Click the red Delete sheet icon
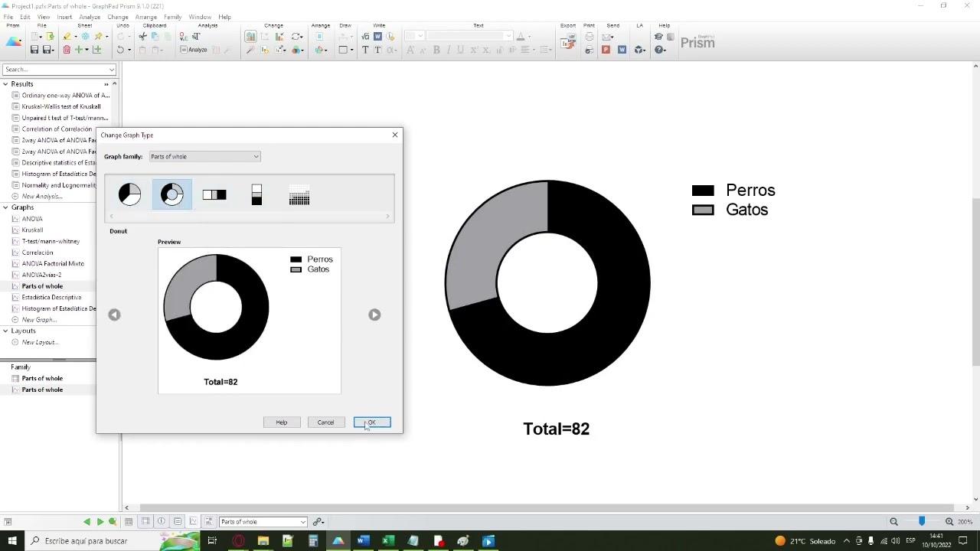980x551 pixels. (67, 50)
